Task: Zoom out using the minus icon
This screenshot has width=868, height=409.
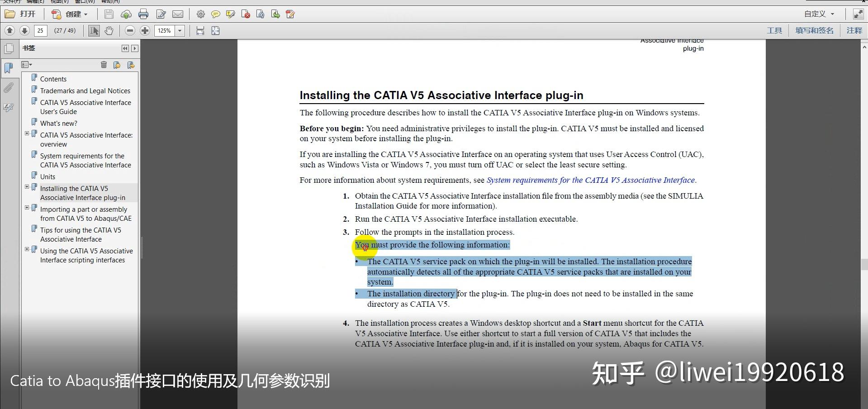Action: coord(130,30)
